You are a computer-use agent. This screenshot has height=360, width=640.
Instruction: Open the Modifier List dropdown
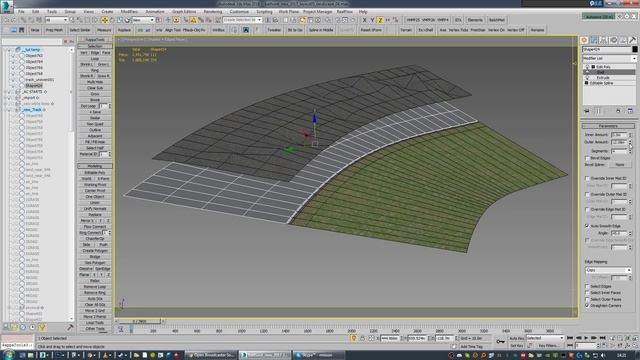[609, 58]
